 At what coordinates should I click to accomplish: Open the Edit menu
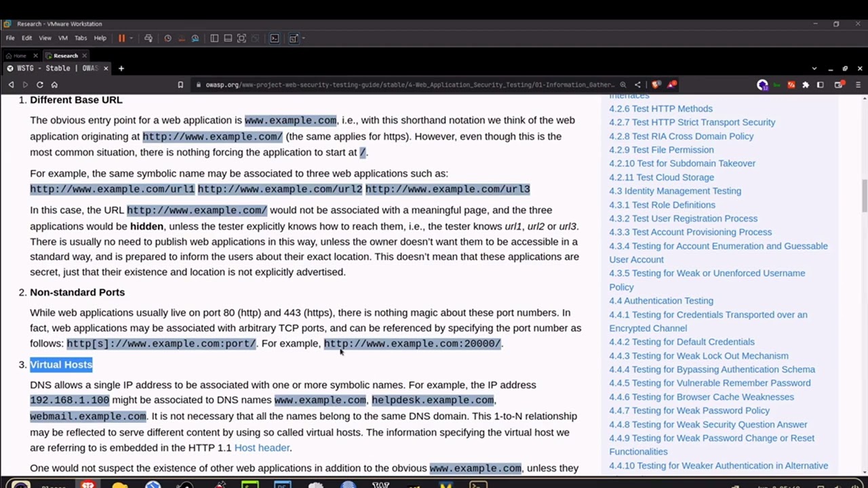point(26,38)
